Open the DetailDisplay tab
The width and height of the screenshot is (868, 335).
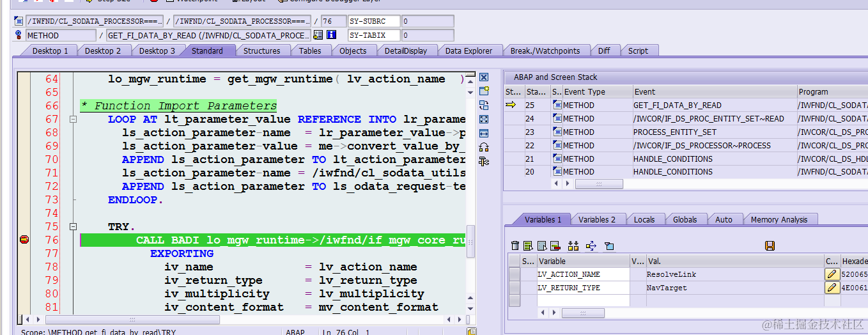click(406, 51)
